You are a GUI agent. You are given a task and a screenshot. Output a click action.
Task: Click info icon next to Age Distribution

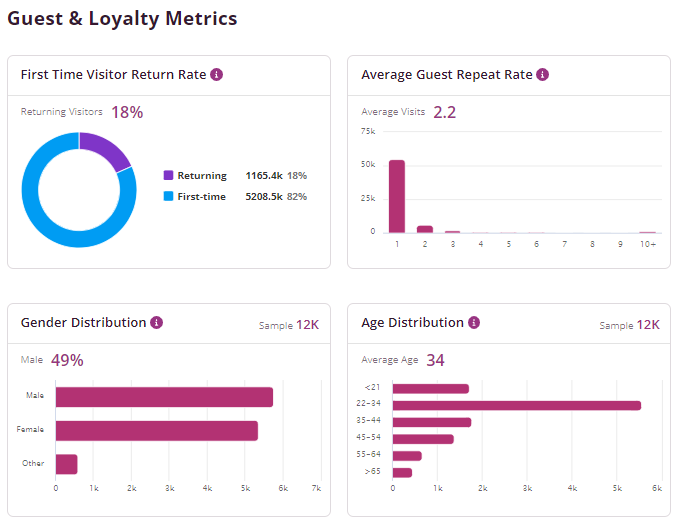click(x=474, y=323)
